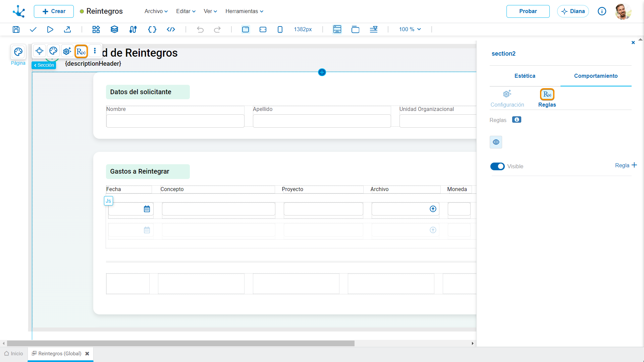Open section palette style icon
Viewport: 644px width, 362px height.
53,51
